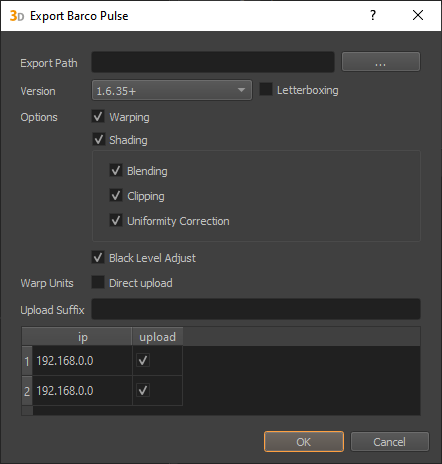Viewport: 442px width, 464px height.
Task: Select row 2 header in the table
Action: coord(27,391)
